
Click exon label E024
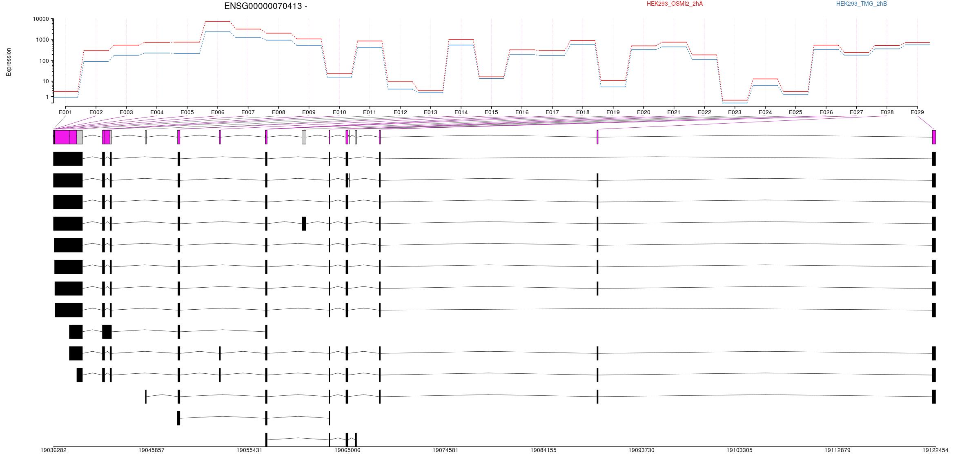765,112
